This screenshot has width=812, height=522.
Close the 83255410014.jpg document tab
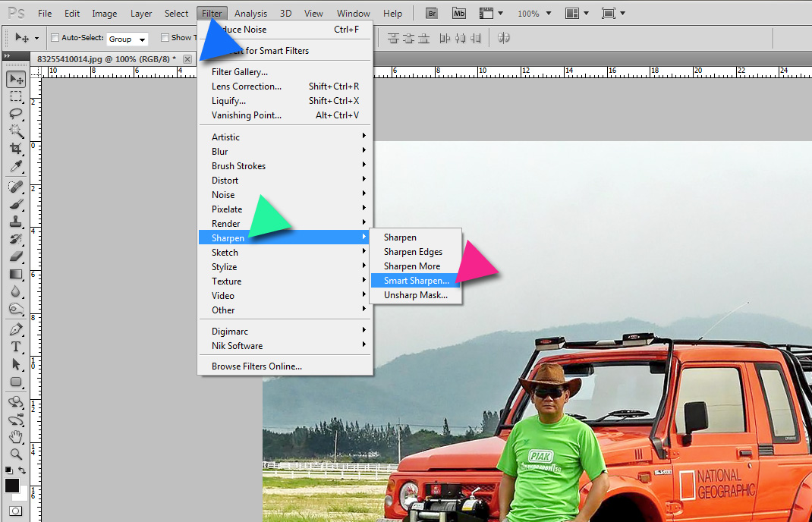tap(187, 59)
